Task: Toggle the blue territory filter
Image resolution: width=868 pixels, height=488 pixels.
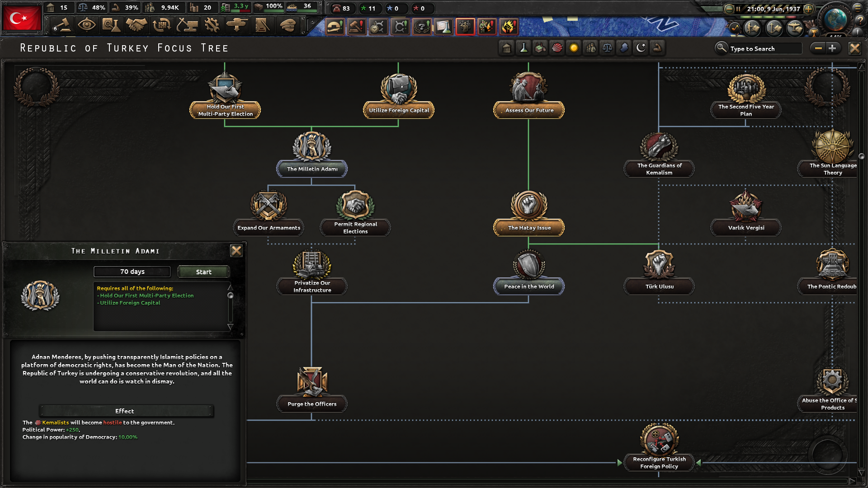Action: (x=624, y=48)
